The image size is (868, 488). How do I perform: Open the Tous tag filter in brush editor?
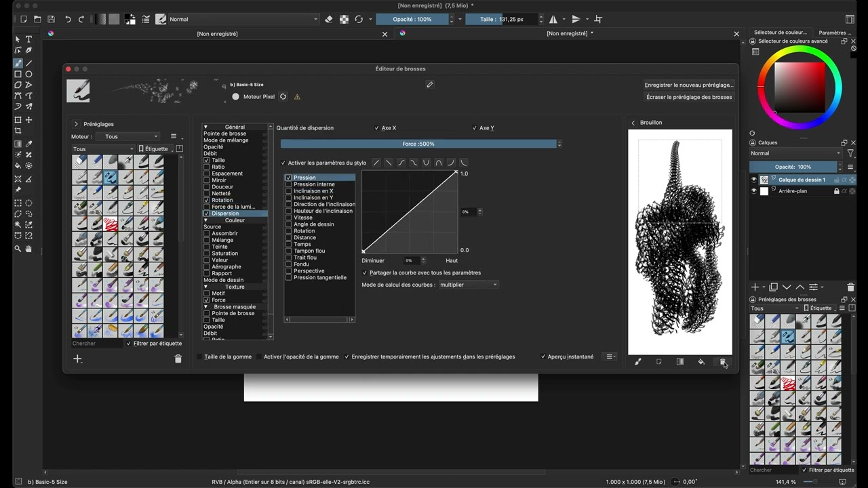coord(104,148)
